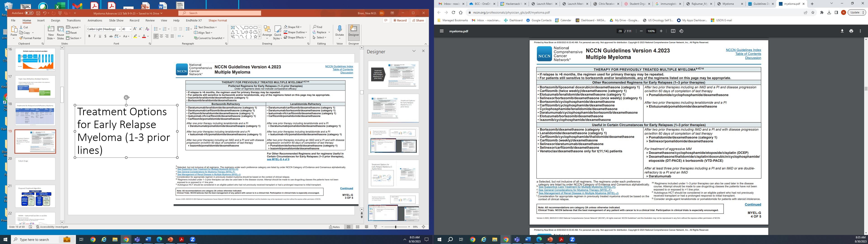This screenshot has width=868, height=244.
Task: Print the PDF document
Action: point(851,31)
